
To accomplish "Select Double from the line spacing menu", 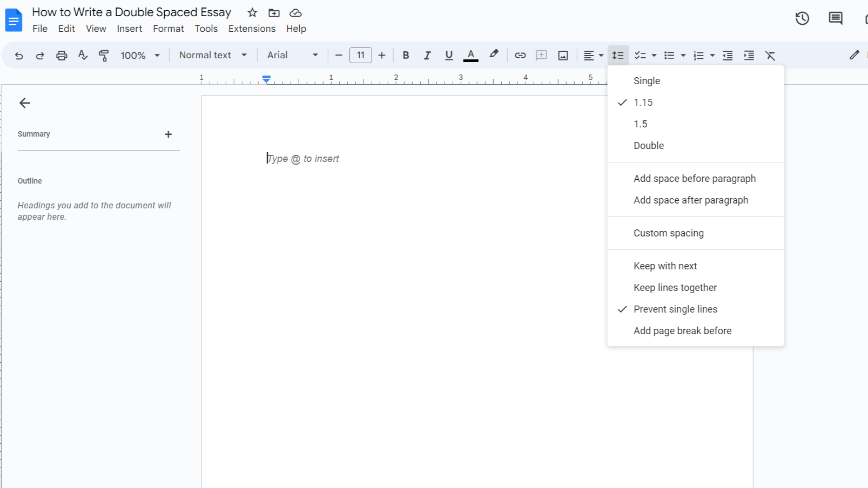I will click(x=648, y=145).
